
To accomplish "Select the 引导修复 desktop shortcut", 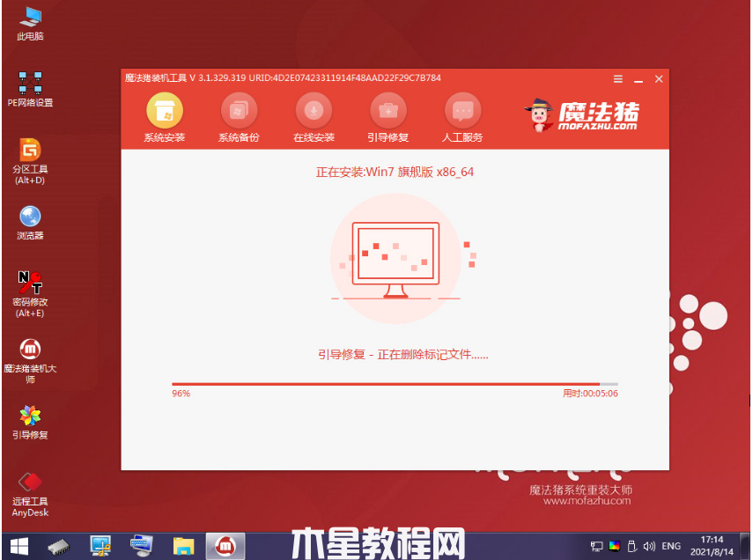I will tap(30, 422).
